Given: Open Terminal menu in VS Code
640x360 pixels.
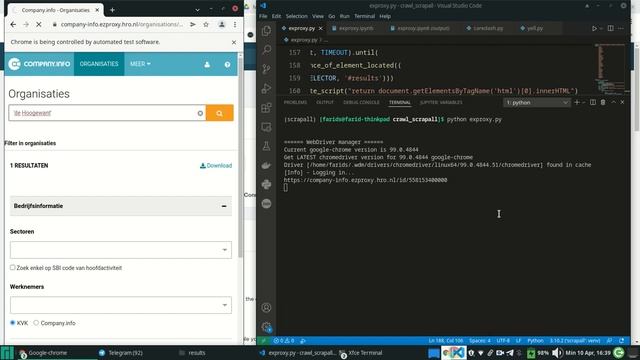Looking at the screenshot, I should [x=364, y=16].
